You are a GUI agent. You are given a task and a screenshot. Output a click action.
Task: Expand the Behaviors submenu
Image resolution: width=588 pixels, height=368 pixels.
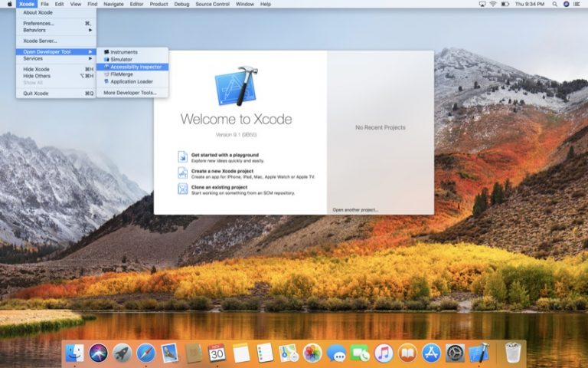(56, 30)
